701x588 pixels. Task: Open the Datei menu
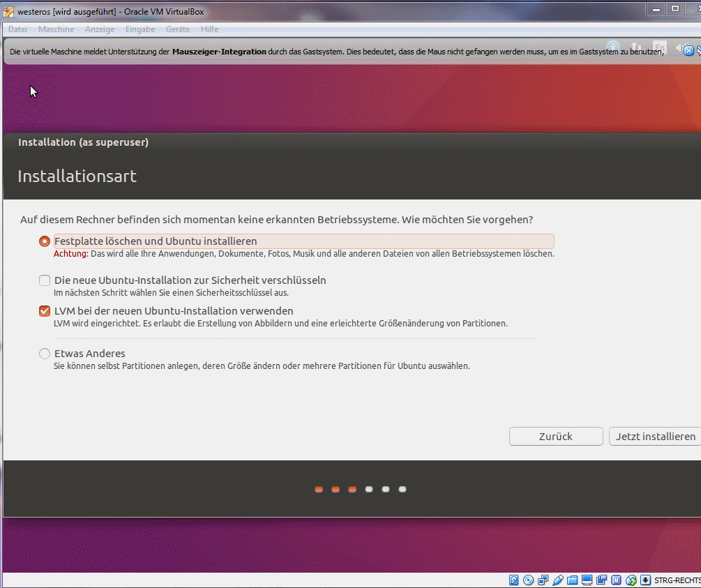point(18,29)
